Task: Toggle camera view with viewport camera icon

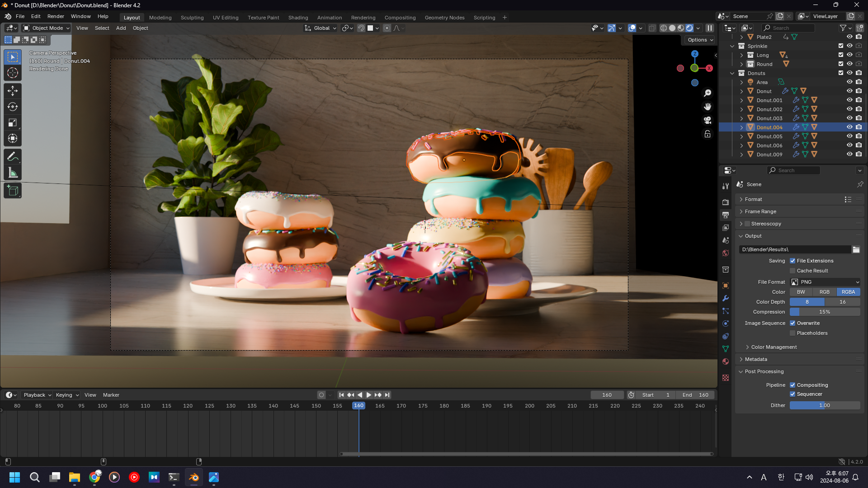Action: 708,120
